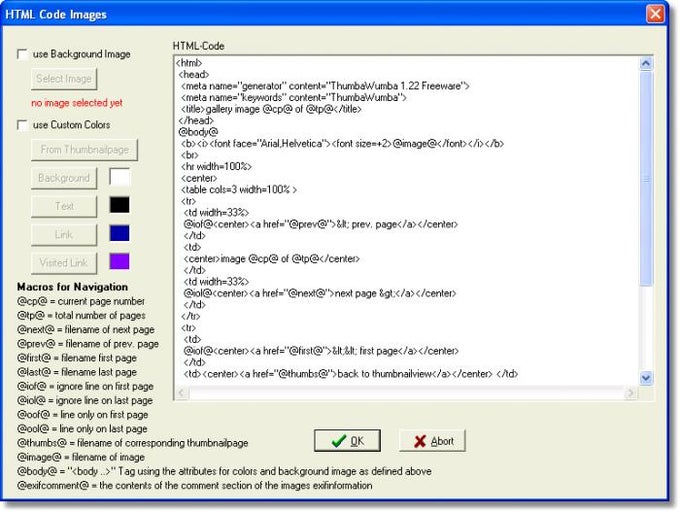Viewport: 680px width, 512px height.
Task: Click the Background color button
Action: tap(64, 178)
